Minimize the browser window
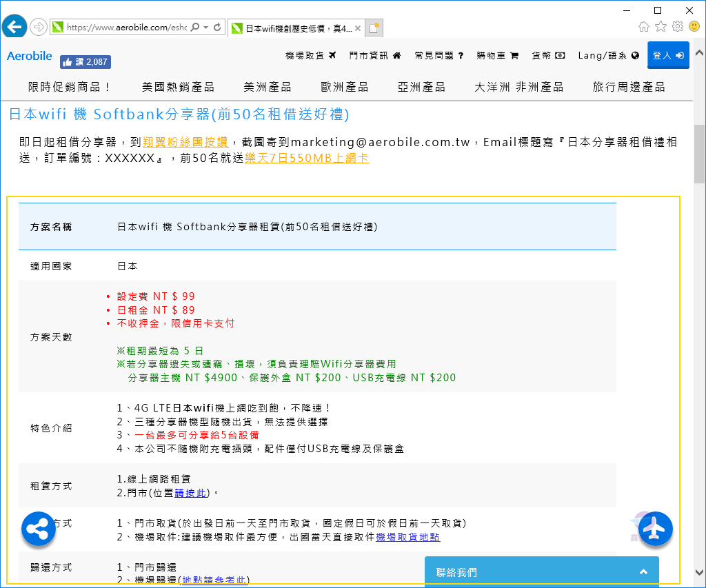Screen dimensions: 706x588 tap(626, 10)
